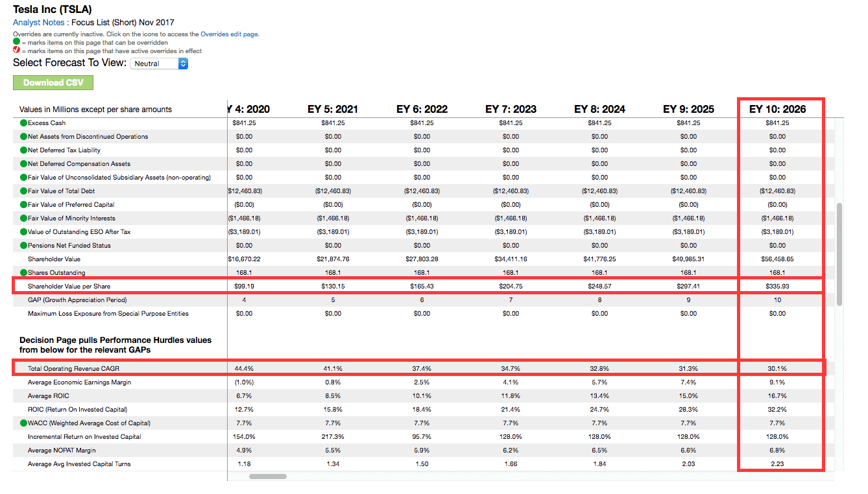Viewport: 868px width, 494px height.
Task: Click override icon for Fair Value of Total Debt
Action: pos(23,191)
